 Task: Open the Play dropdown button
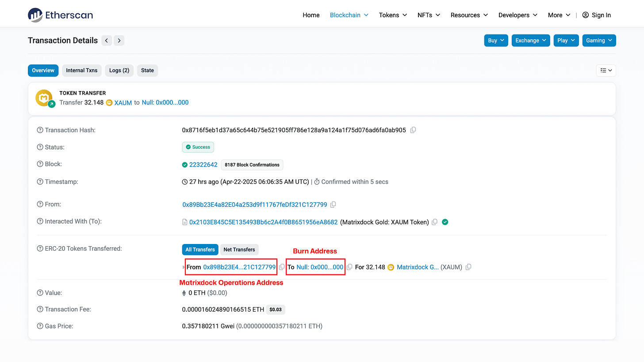pyautogui.click(x=566, y=41)
